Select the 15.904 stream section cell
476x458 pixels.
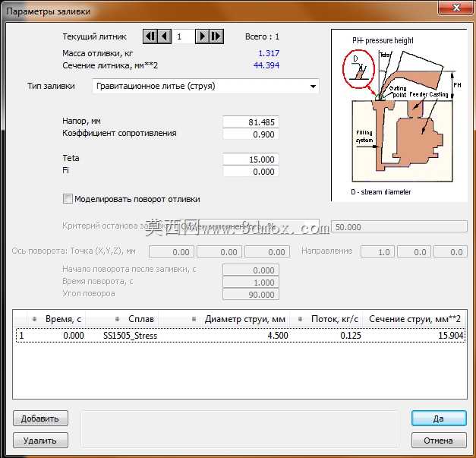pos(451,336)
